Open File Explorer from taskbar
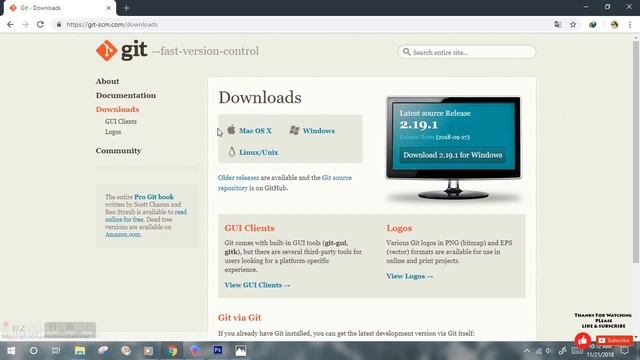Viewport: 640px width, 360px height. coord(80,351)
